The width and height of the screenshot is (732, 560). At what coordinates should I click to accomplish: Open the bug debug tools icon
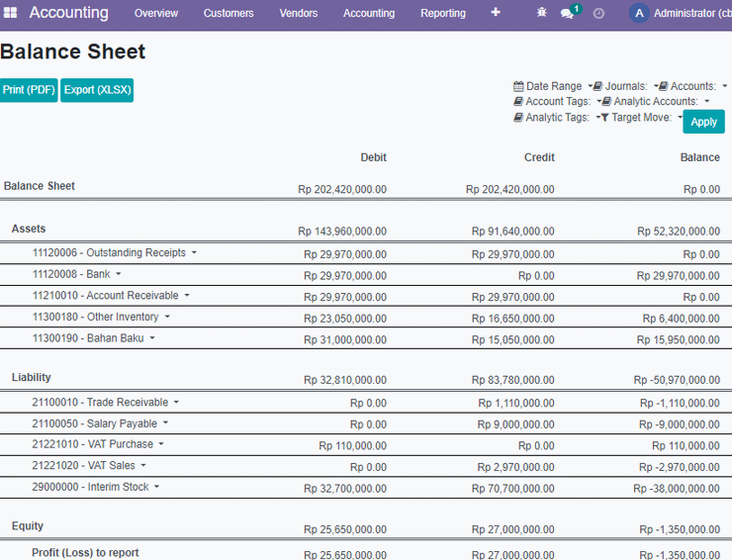coord(541,13)
